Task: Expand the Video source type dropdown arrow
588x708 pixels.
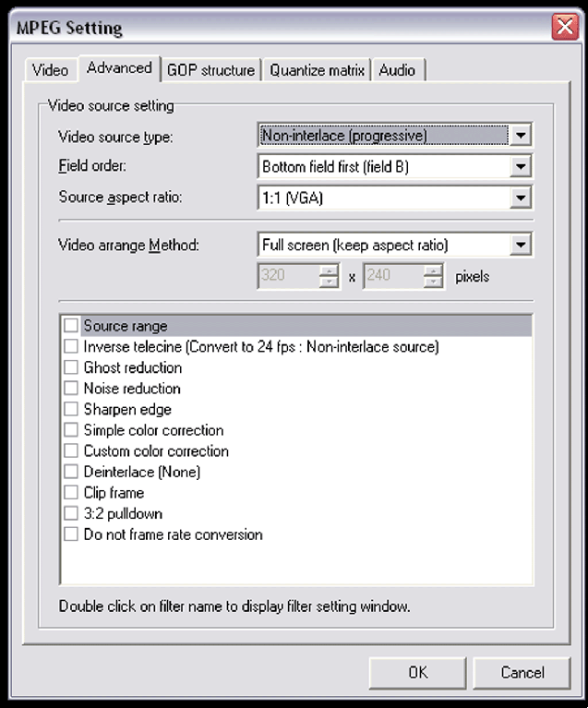Action: tap(521, 135)
